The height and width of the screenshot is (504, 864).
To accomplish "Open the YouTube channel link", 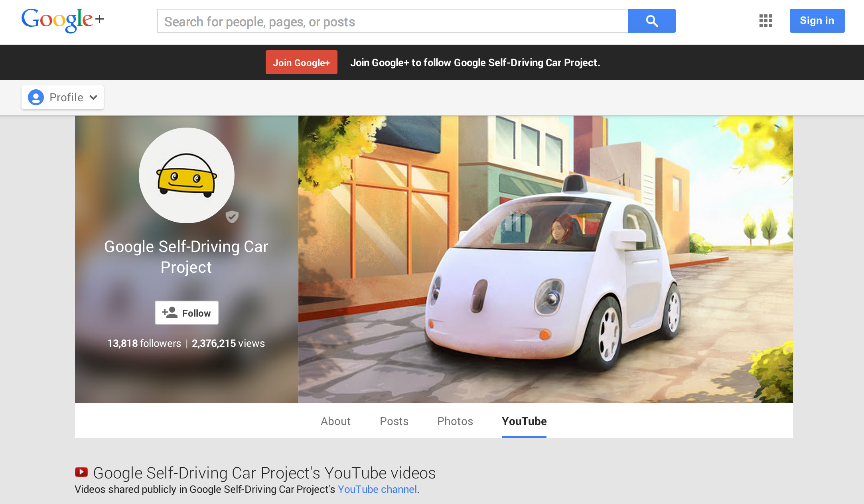I will point(377,489).
